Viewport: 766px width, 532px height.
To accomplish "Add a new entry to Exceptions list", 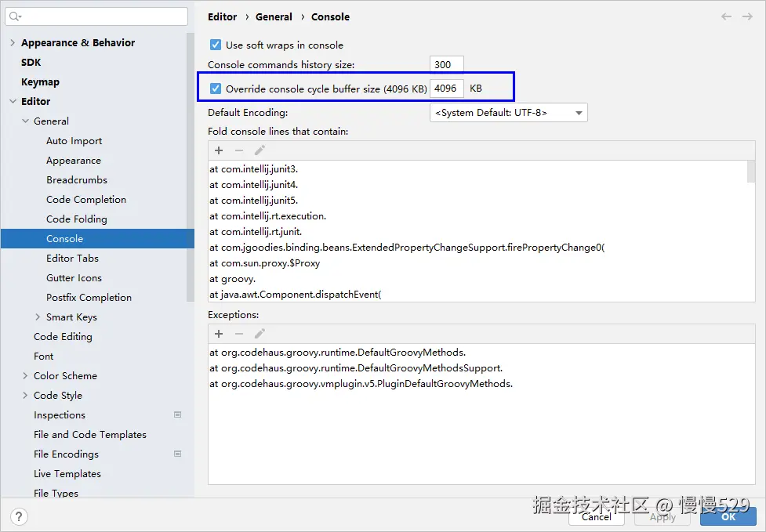I will (x=219, y=334).
